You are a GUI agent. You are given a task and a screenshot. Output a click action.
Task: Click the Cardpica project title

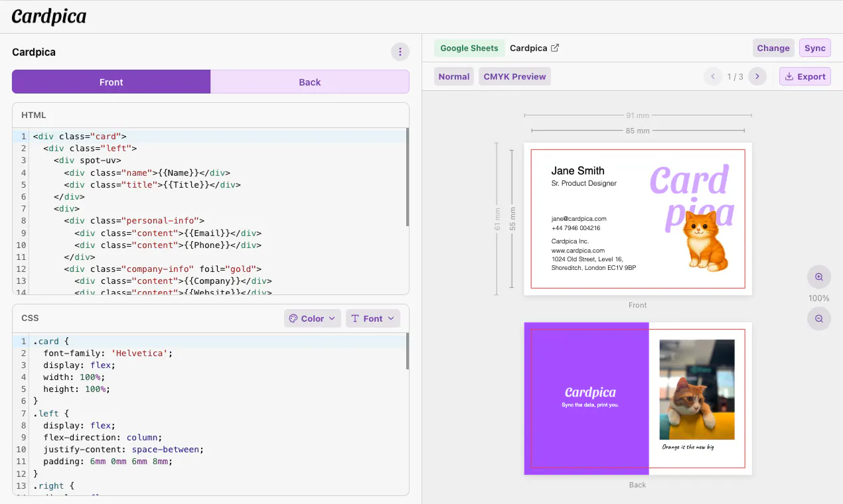[x=34, y=52]
